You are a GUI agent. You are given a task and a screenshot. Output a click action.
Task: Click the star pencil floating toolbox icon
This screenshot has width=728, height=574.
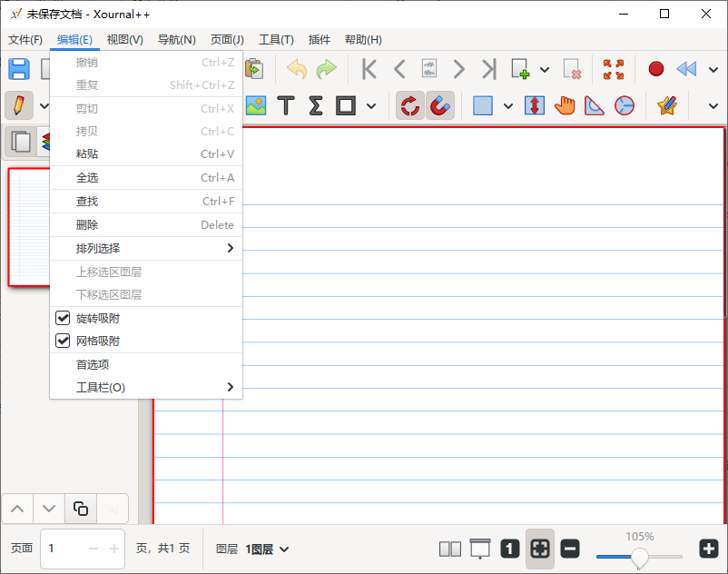click(667, 105)
